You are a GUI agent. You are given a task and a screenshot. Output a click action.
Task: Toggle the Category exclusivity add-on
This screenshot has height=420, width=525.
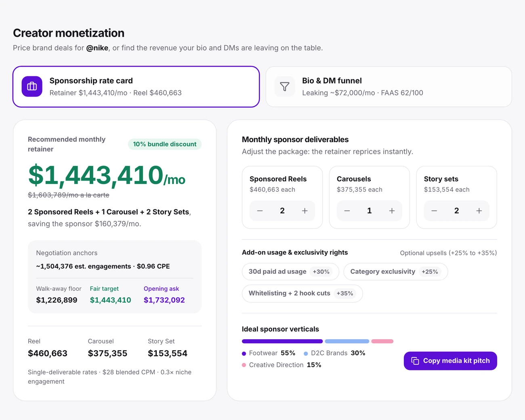click(396, 272)
